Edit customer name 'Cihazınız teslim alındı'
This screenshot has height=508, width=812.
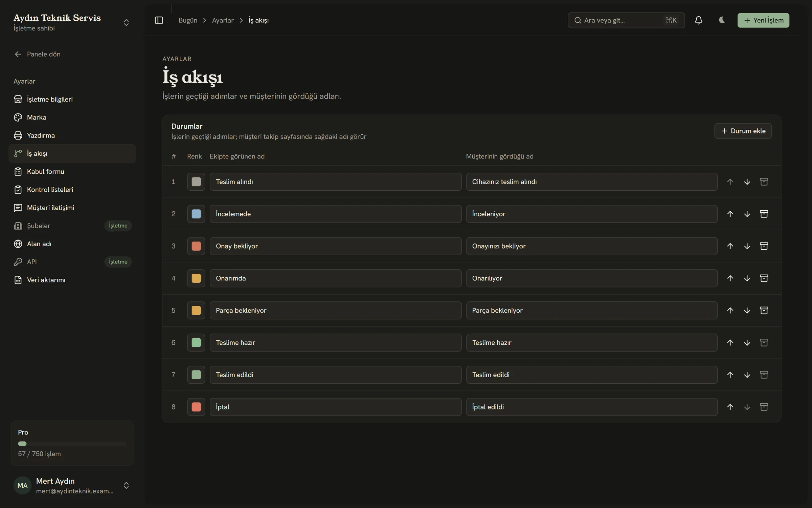click(x=592, y=182)
